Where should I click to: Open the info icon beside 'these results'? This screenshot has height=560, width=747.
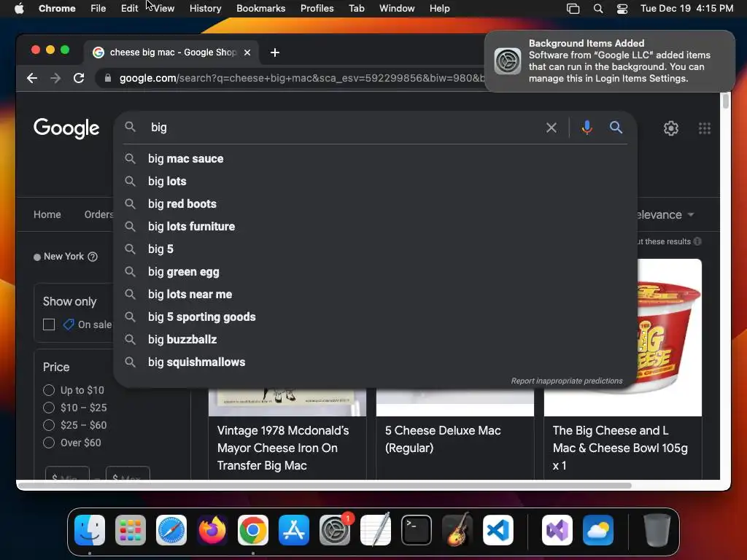697,241
